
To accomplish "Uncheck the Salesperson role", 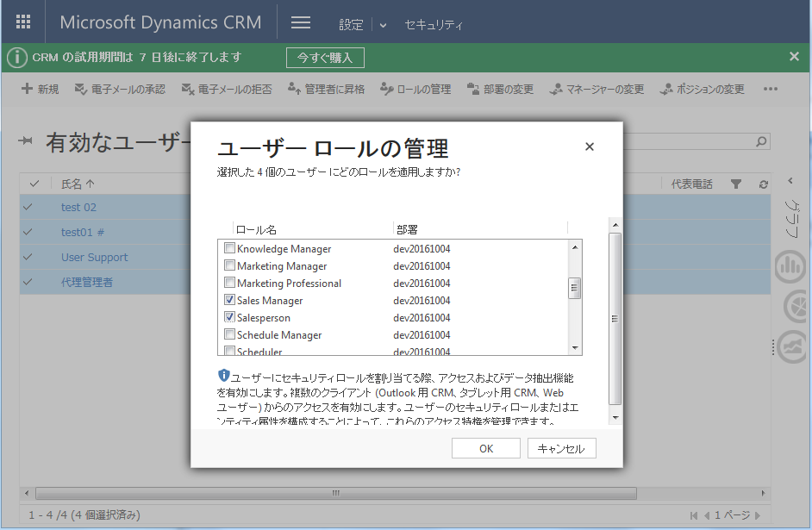I will point(229,317).
